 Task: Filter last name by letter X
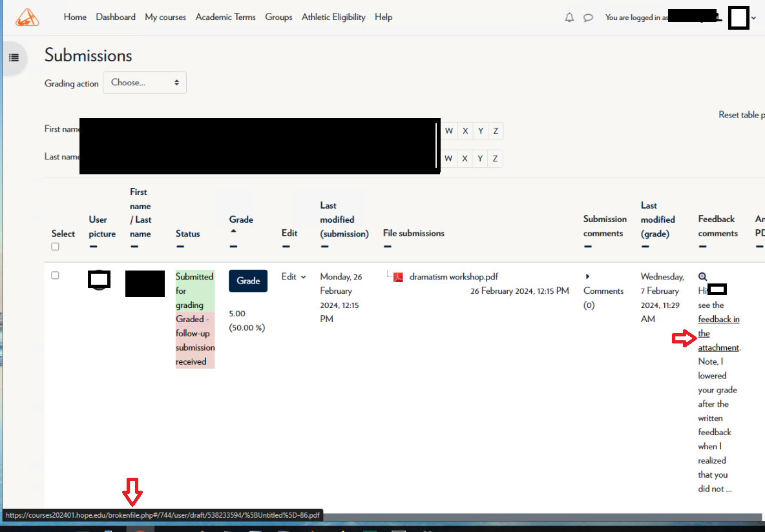point(465,158)
